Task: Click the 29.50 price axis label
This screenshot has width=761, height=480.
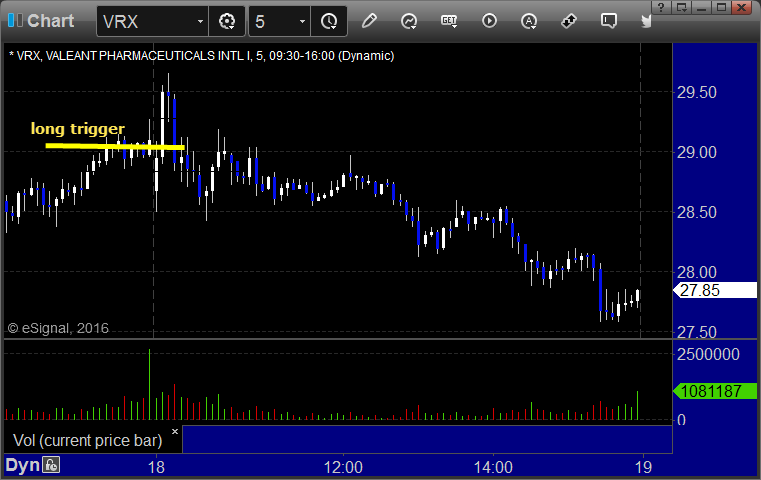Action: point(696,92)
